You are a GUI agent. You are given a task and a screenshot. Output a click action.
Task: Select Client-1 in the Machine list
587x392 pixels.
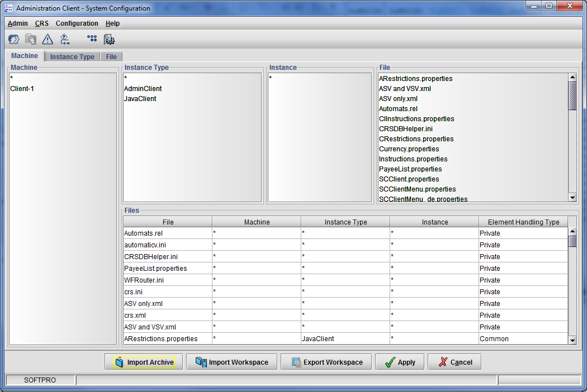tap(22, 89)
